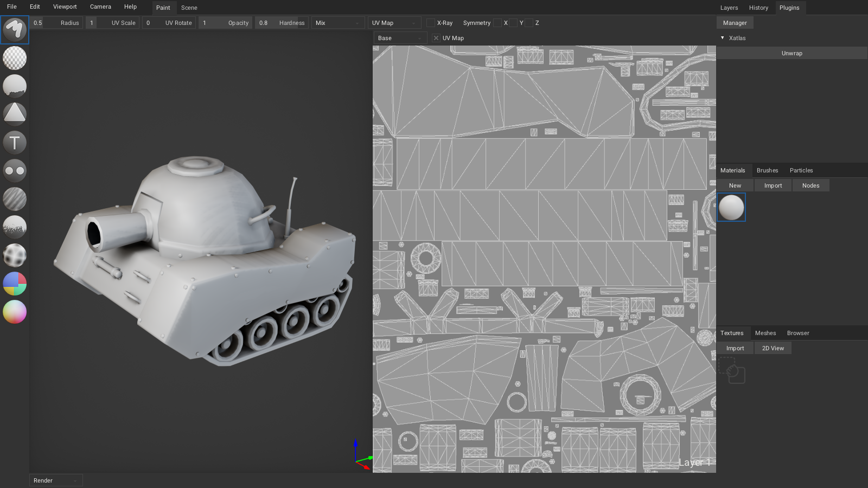The image size is (868, 488).
Task: Select the Brush tool
Action: click(15, 30)
